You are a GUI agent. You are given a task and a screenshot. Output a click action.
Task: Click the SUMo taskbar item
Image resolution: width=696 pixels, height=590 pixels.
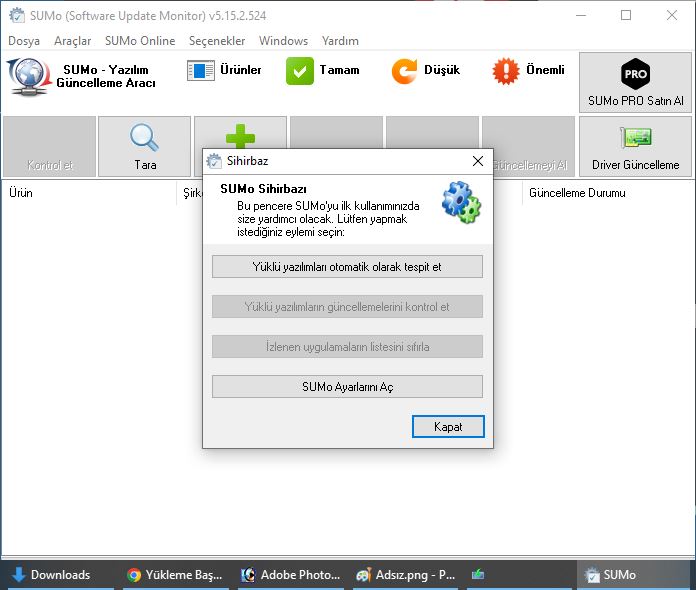click(x=633, y=575)
